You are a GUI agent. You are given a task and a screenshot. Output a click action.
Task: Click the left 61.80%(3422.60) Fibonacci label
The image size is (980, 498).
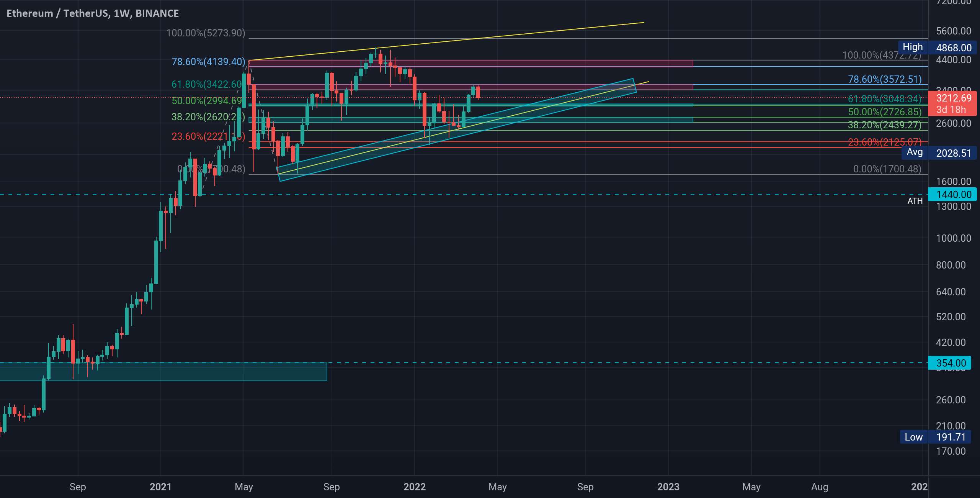pos(207,84)
